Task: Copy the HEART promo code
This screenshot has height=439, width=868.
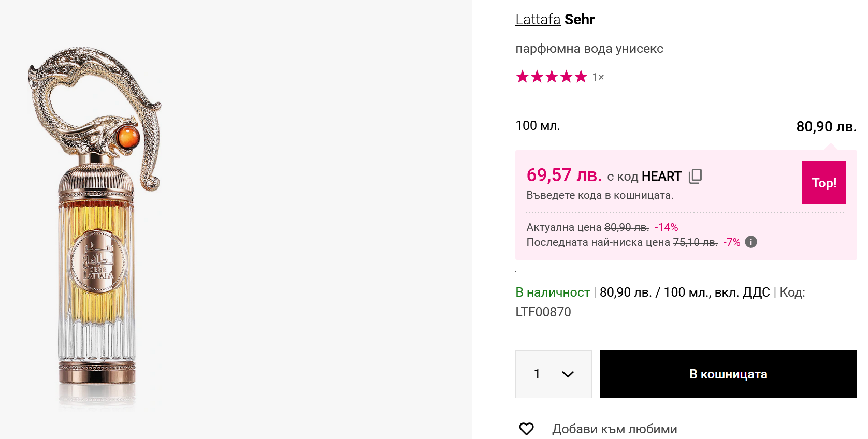Action: pyautogui.click(x=695, y=176)
